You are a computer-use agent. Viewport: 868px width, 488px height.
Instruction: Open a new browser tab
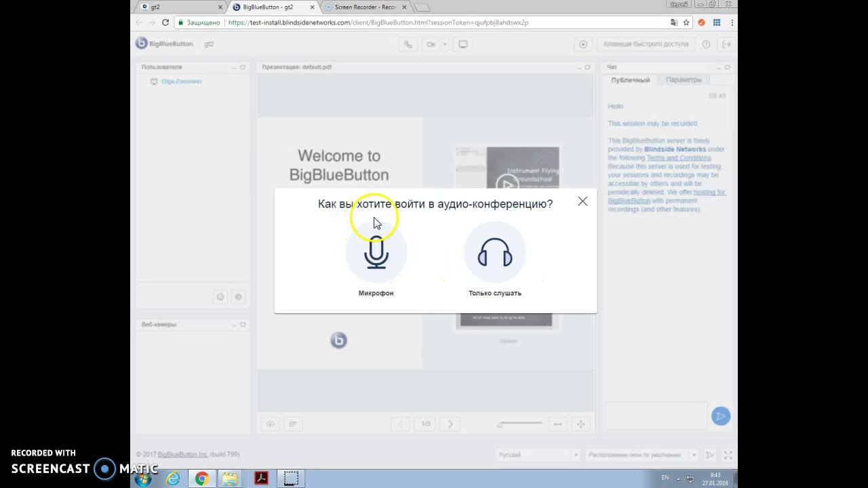pos(422,7)
